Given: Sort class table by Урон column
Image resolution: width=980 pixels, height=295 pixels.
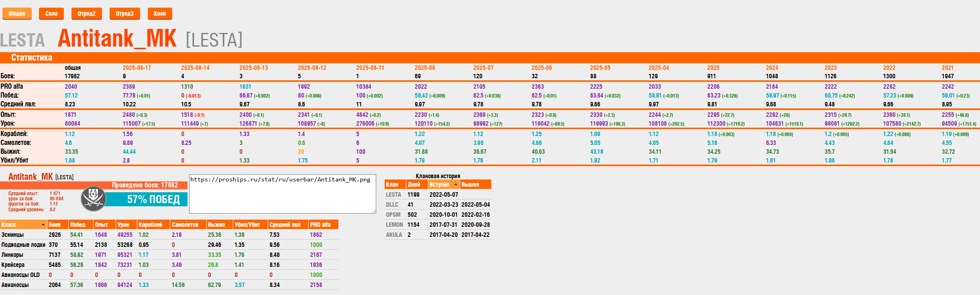Looking at the screenshot, I should [126, 225].
